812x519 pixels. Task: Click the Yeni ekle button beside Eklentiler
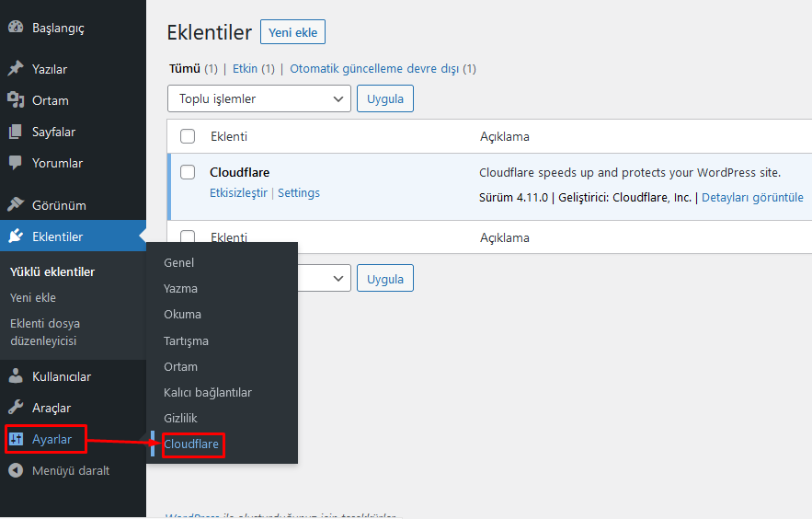pyautogui.click(x=292, y=32)
